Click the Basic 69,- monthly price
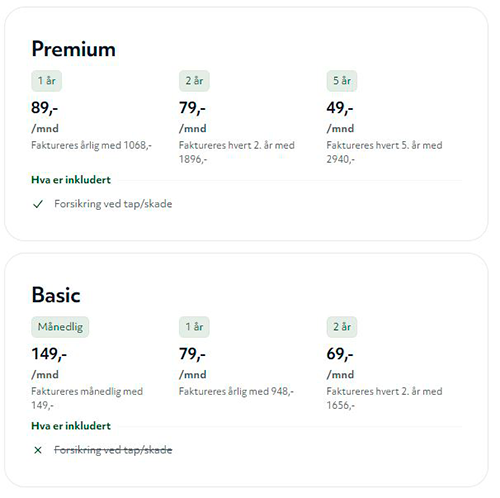This screenshot has height=498, width=500. [340, 354]
